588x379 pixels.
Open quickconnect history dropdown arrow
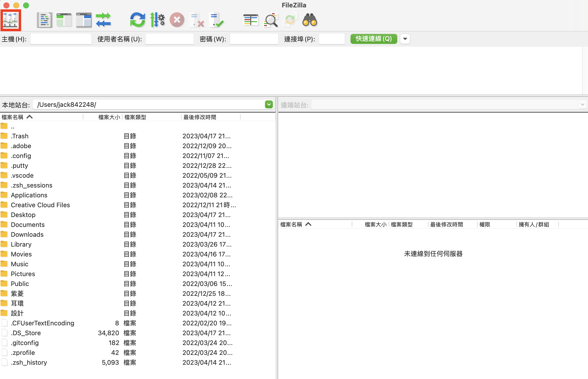pos(405,39)
